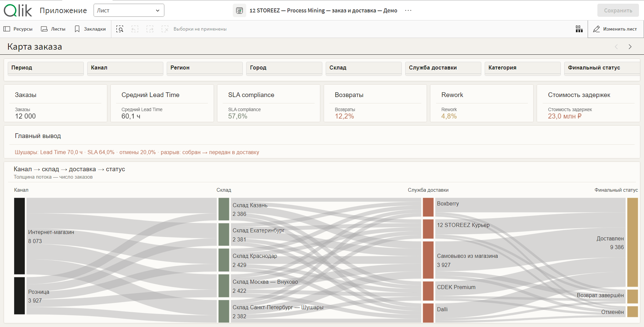Select the Интернет-магазин black channel bar

point(19,236)
